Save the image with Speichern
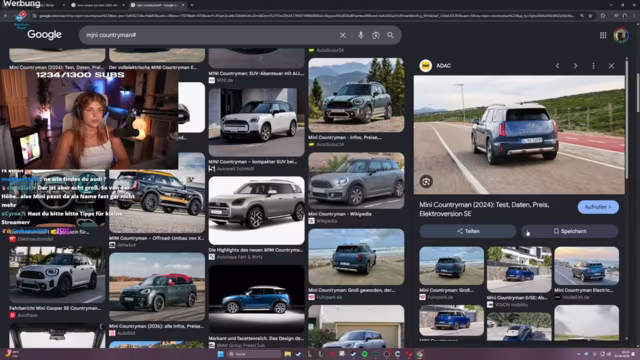Viewport: 640px width, 360px height. click(570, 231)
